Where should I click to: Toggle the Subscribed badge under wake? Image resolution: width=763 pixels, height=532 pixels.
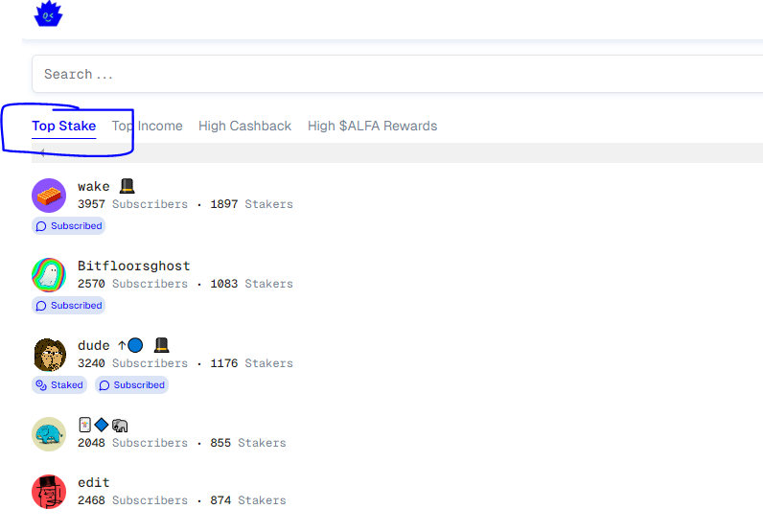pyautogui.click(x=69, y=226)
